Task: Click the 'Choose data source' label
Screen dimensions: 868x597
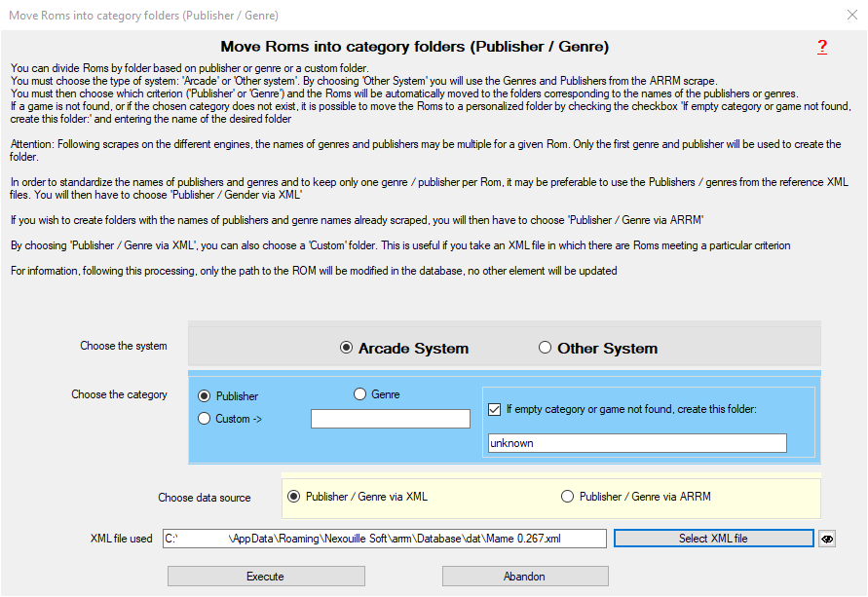Action: pos(205,498)
